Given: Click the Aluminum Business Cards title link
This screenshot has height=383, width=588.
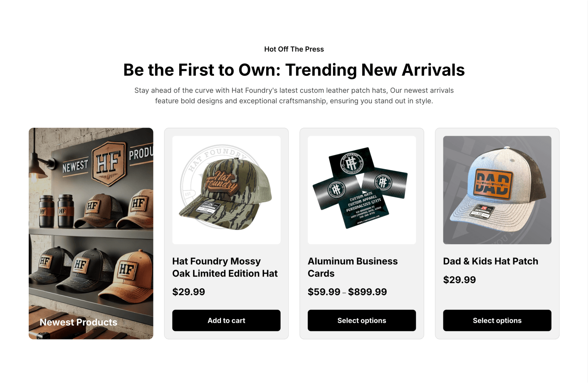Looking at the screenshot, I should (352, 268).
